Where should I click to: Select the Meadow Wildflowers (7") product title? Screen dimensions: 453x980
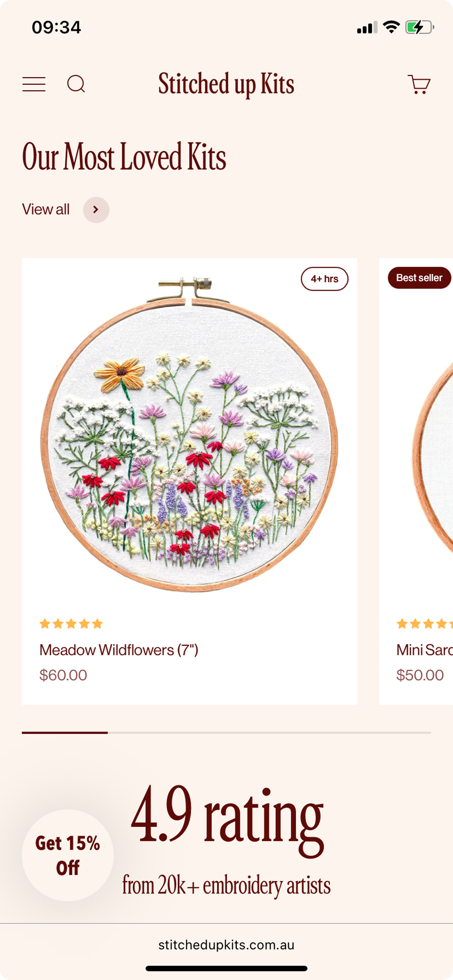click(x=119, y=650)
